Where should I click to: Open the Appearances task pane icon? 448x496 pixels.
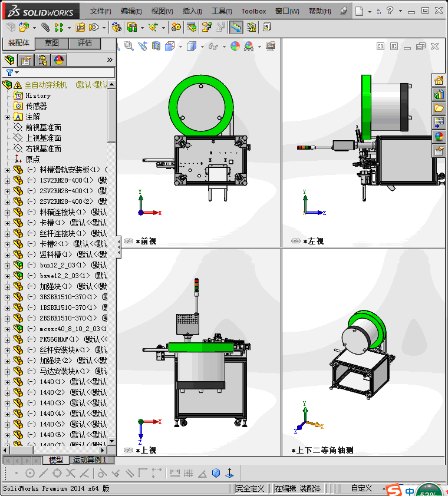[439, 136]
